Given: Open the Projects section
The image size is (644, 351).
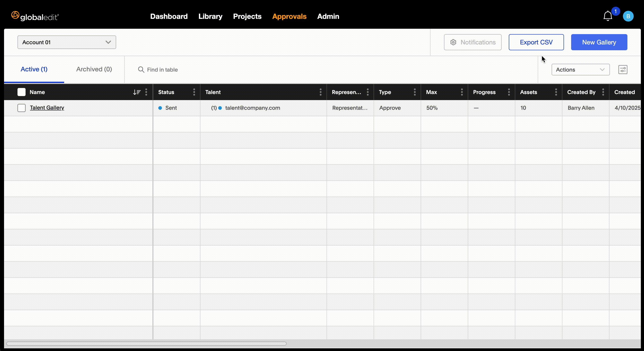Looking at the screenshot, I should [x=247, y=16].
